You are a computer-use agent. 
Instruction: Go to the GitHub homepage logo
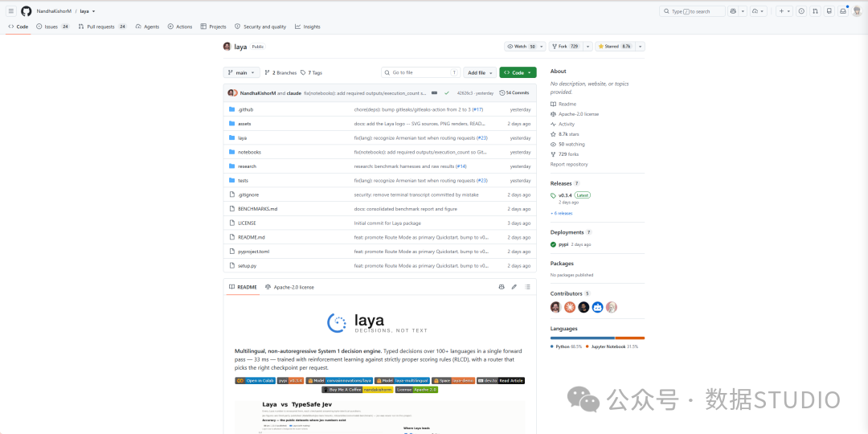pos(27,11)
